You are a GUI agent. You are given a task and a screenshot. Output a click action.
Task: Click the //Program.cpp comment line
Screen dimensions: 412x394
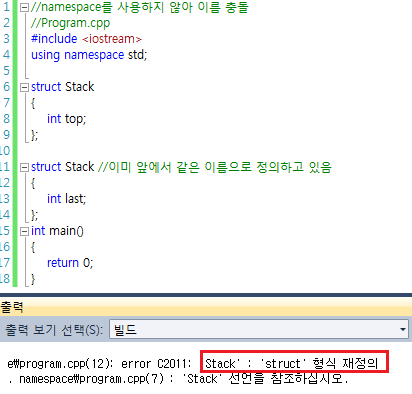(70, 23)
